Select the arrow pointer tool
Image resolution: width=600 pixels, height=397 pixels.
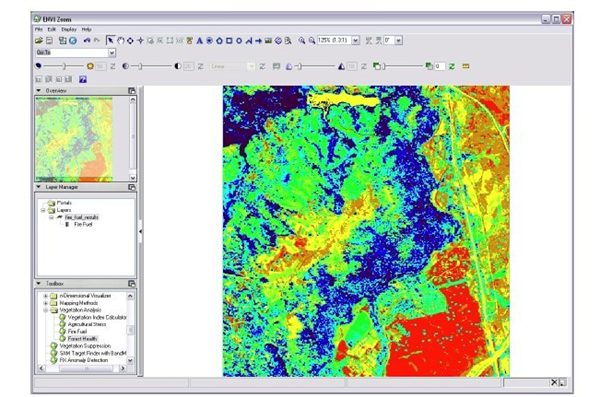(x=110, y=40)
